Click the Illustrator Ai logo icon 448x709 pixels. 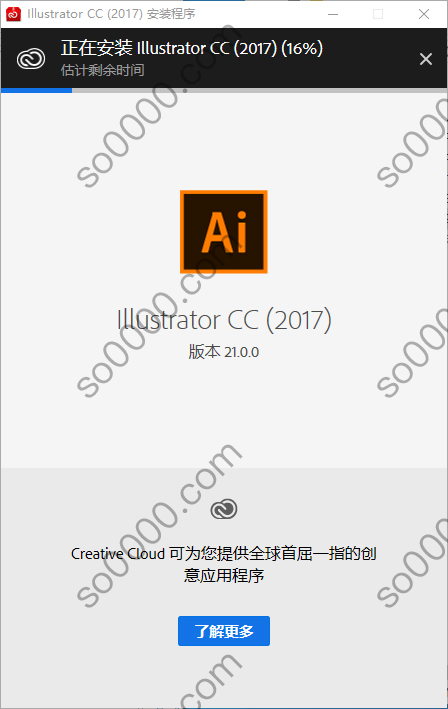224,232
